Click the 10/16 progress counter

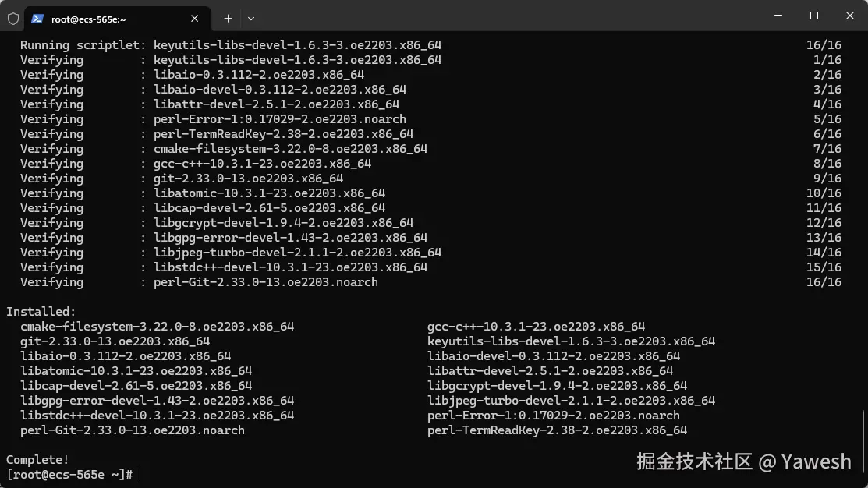(824, 193)
